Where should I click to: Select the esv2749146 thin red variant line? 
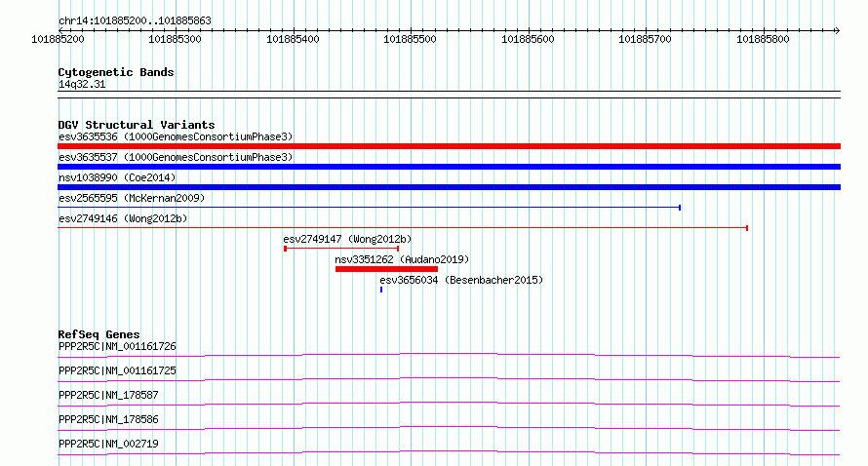coord(403,228)
